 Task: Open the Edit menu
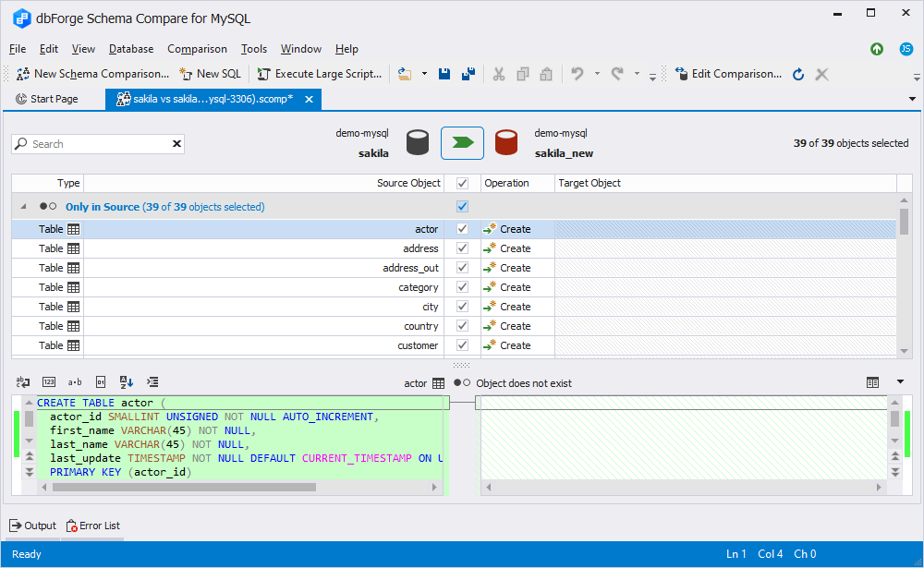(x=48, y=49)
